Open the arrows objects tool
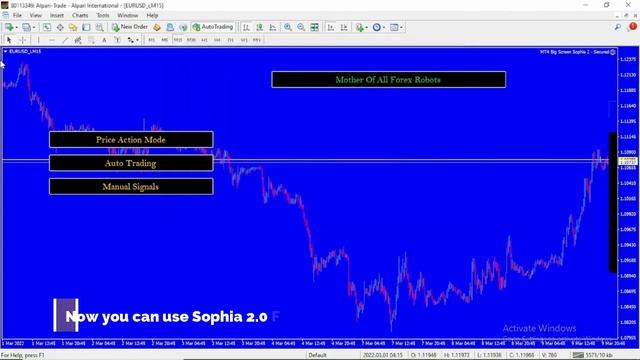640x360 pixels. click(x=130, y=40)
